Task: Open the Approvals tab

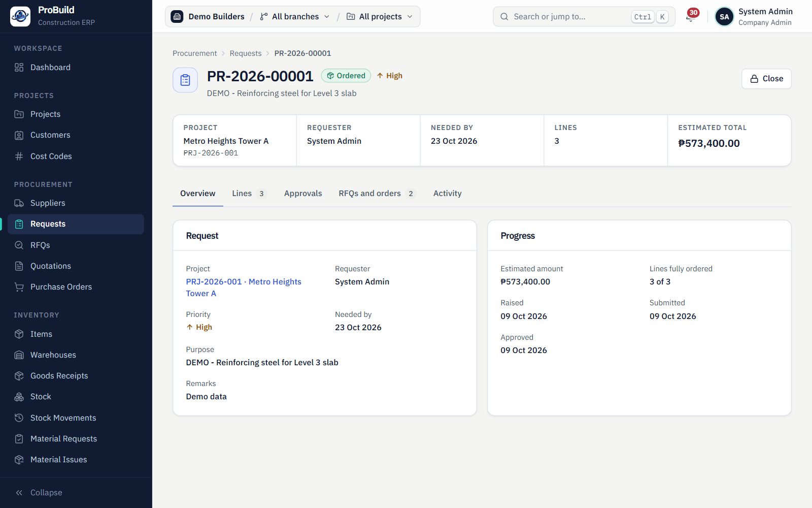Action: 303,193
